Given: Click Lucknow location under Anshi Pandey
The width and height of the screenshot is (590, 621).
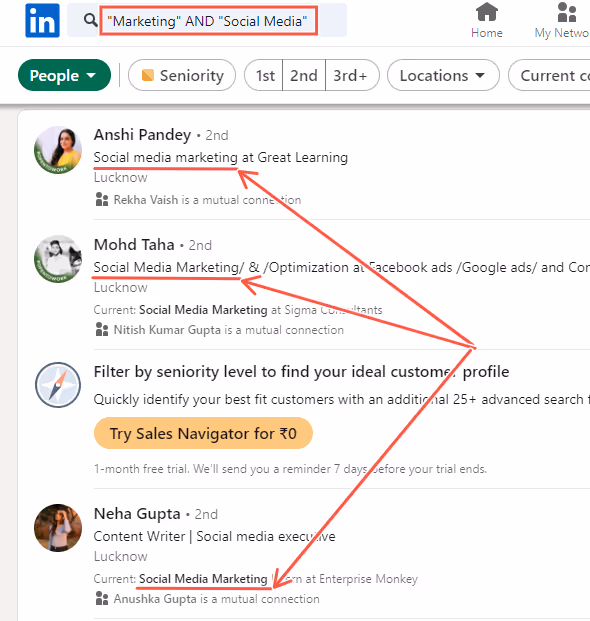Looking at the screenshot, I should pyautogui.click(x=120, y=178).
